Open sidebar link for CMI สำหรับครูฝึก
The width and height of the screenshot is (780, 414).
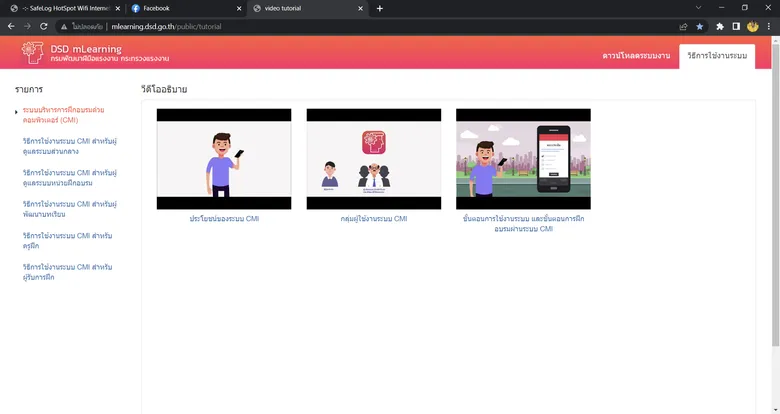67,241
